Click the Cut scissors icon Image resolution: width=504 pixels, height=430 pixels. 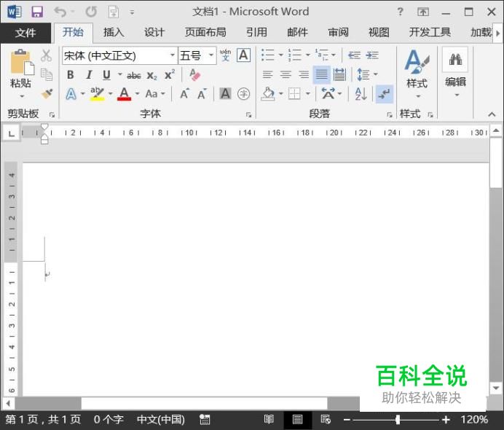click(47, 55)
